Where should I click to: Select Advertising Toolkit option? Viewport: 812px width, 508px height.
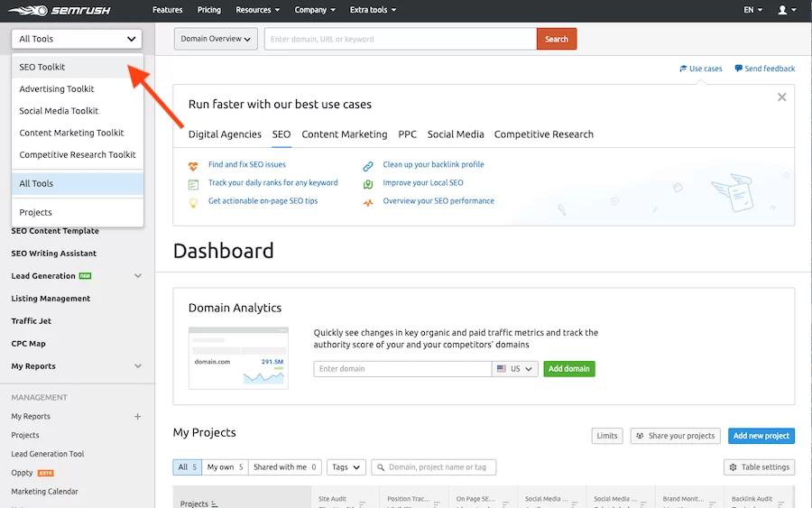(x=78, y=89)
